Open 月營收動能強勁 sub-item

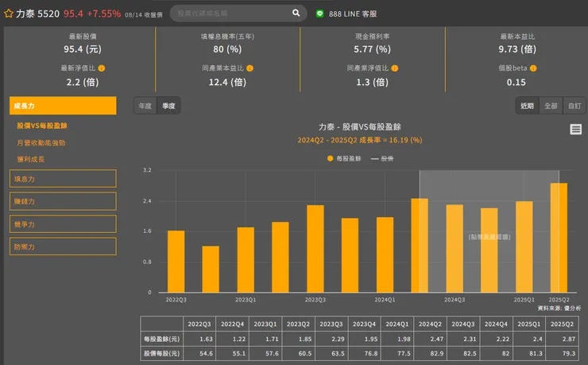click(41, 142)
